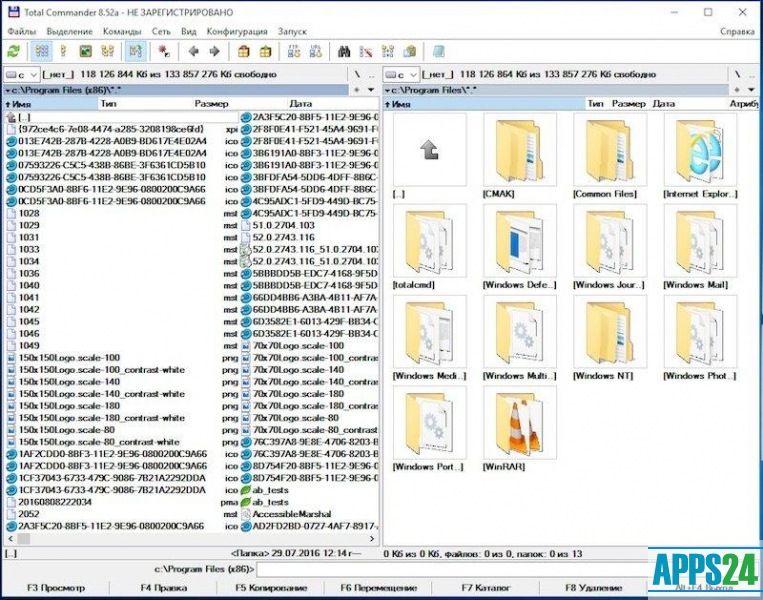Sort left panel by Размер column

pos(239,104)
